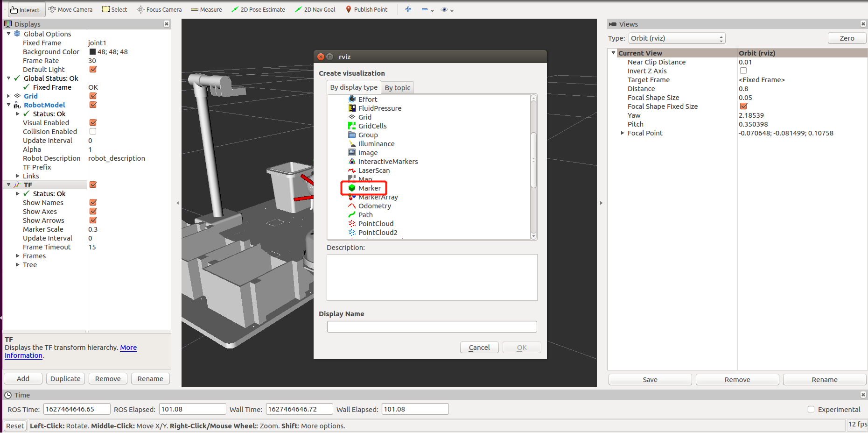Screen dimensions: 868x433
Task: Check the Experimental option in Time panel
Action: [x=811, y=409]
